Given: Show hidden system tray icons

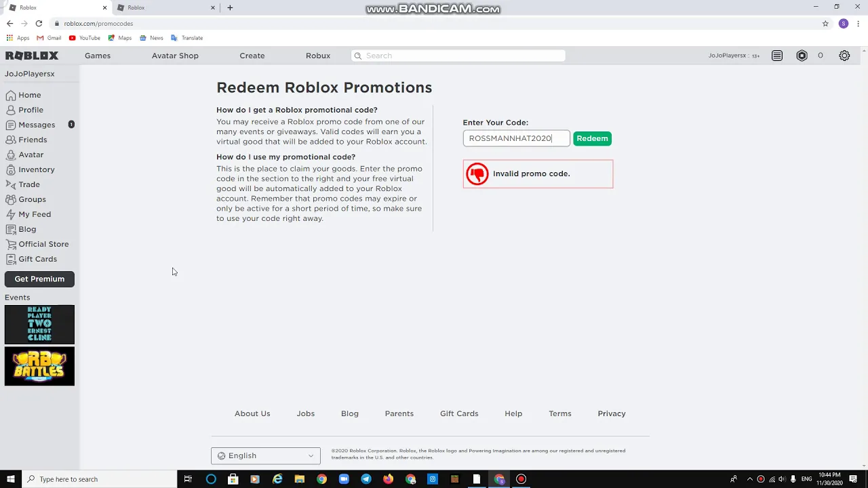Looking at the screenshot, I should point(749,479).
